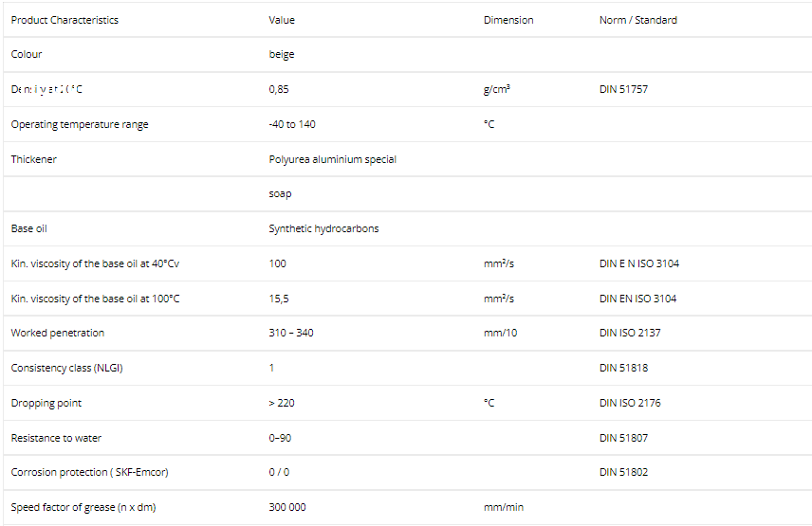
Task: Select the Norm / Standard column header
Action: click(x=637, y=20)
